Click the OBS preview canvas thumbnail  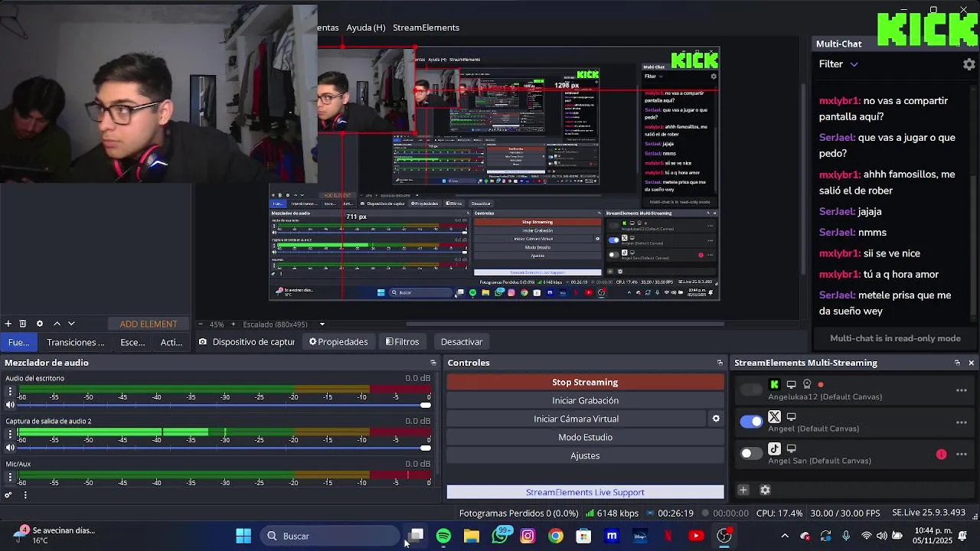pyautogui.click(x=495, y=174)
